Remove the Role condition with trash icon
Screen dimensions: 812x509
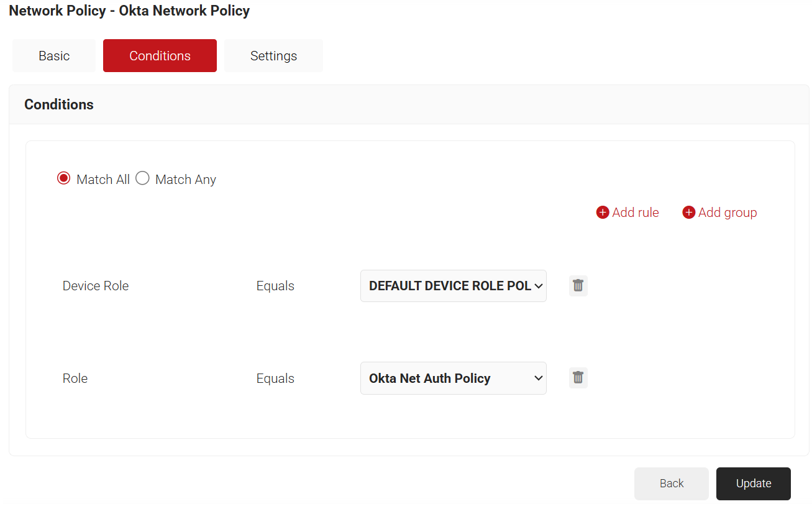coord(578,378)
